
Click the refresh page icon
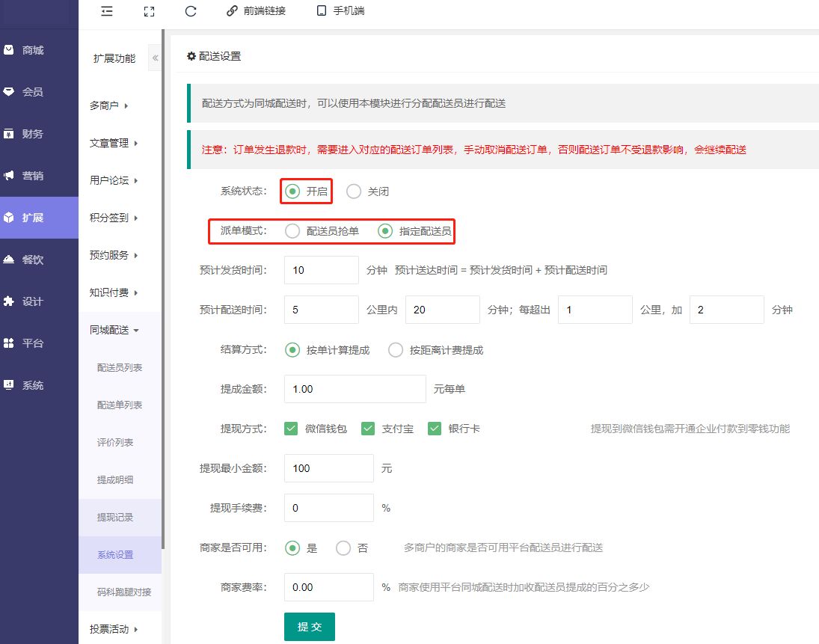click(x=191, y=11)
